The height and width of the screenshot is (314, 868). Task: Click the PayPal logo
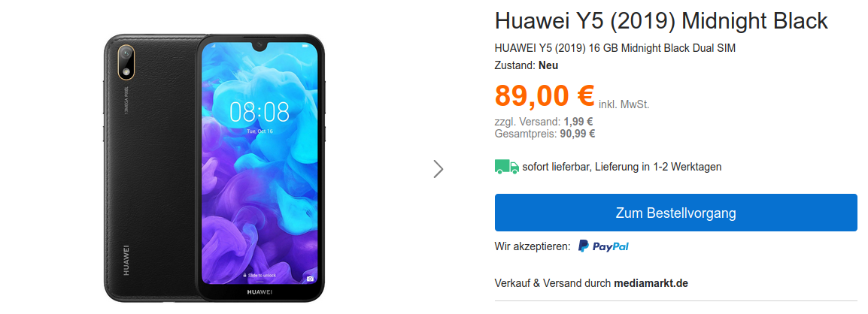603,246
